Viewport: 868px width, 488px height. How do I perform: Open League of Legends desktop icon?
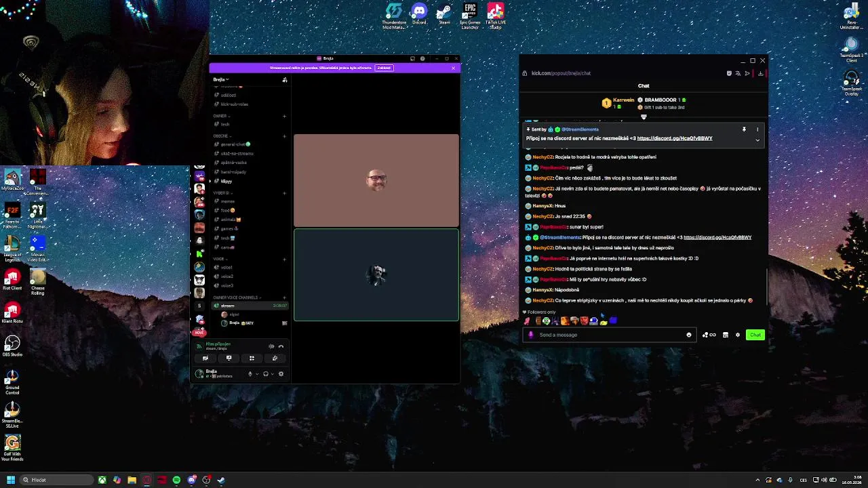coord(12,247)
